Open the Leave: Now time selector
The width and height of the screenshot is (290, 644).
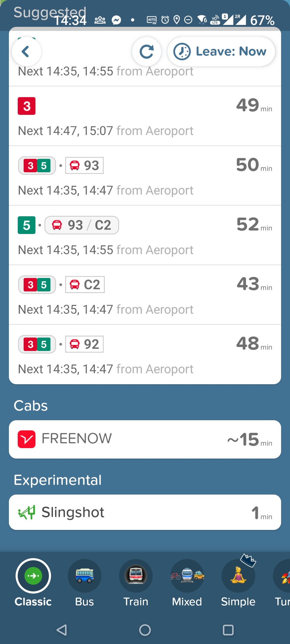pyautogui.click(x=221, y=52)
